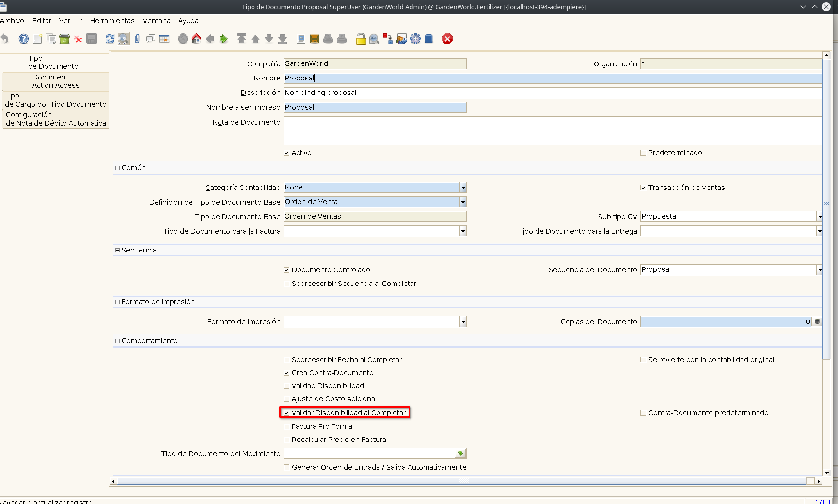Click the round History records icon

(183, 39)
